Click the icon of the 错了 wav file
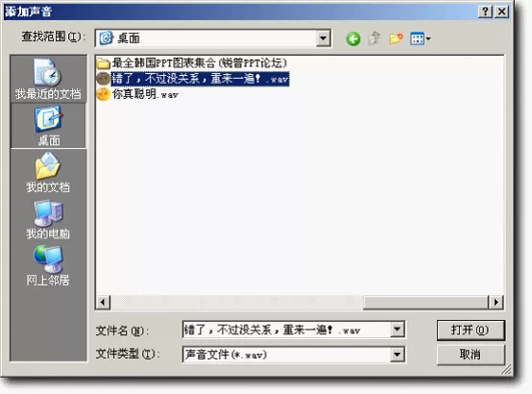 click(103, 79)
